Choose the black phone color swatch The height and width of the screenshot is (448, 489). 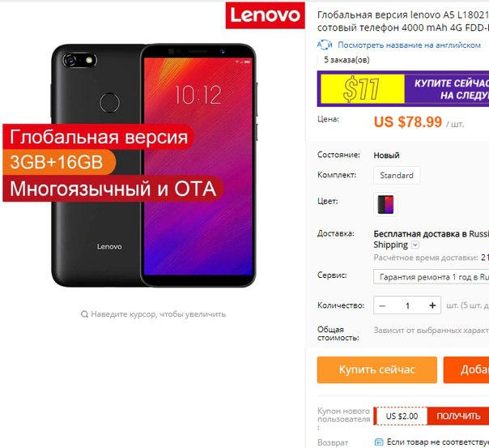pos(385,204)
